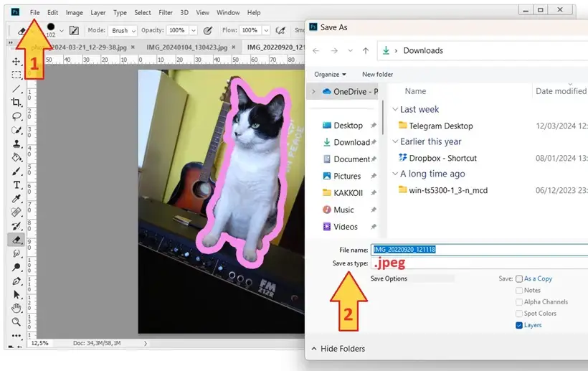Open the three-dot Edit Toolbar menu
This screenshot has width=588, height=371.
coord(16,335)
